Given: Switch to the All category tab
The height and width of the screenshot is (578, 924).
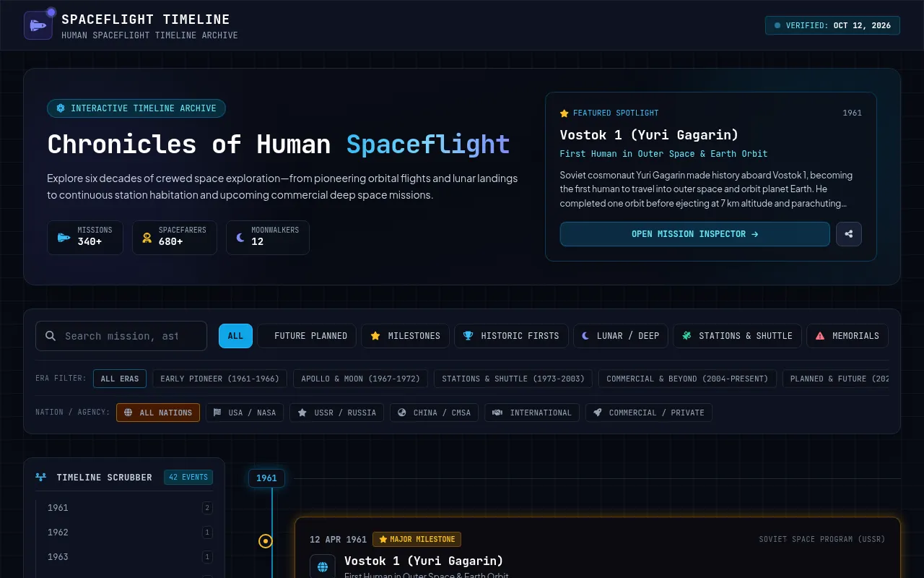Looking at the screenshot, I should coord(235,336).
